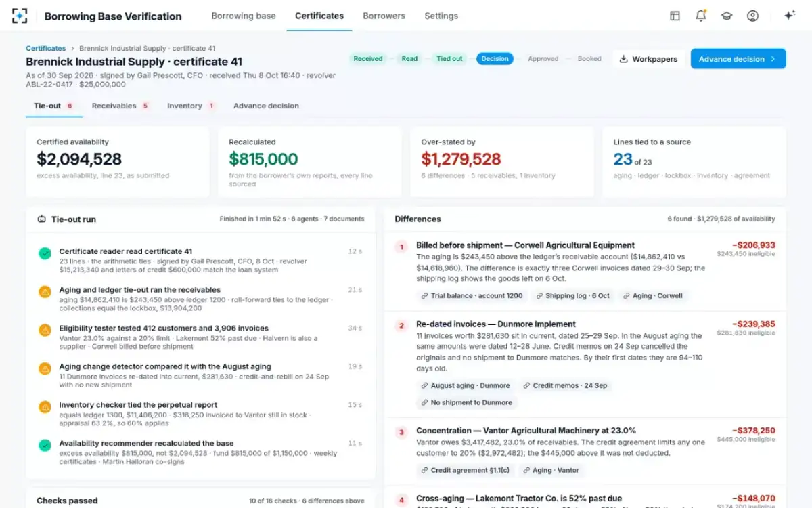
Task: Open No shipment to Dunmore chip
Action: 466,402
